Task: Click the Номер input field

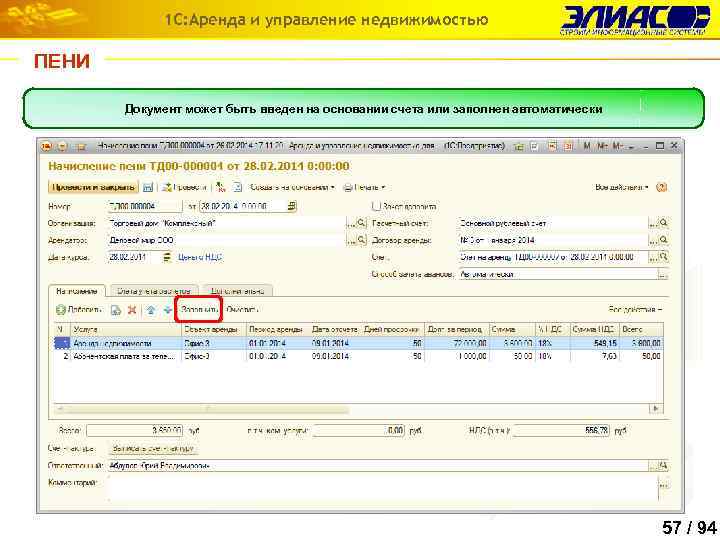Action: pyautogui.click(x=145, y=206)
